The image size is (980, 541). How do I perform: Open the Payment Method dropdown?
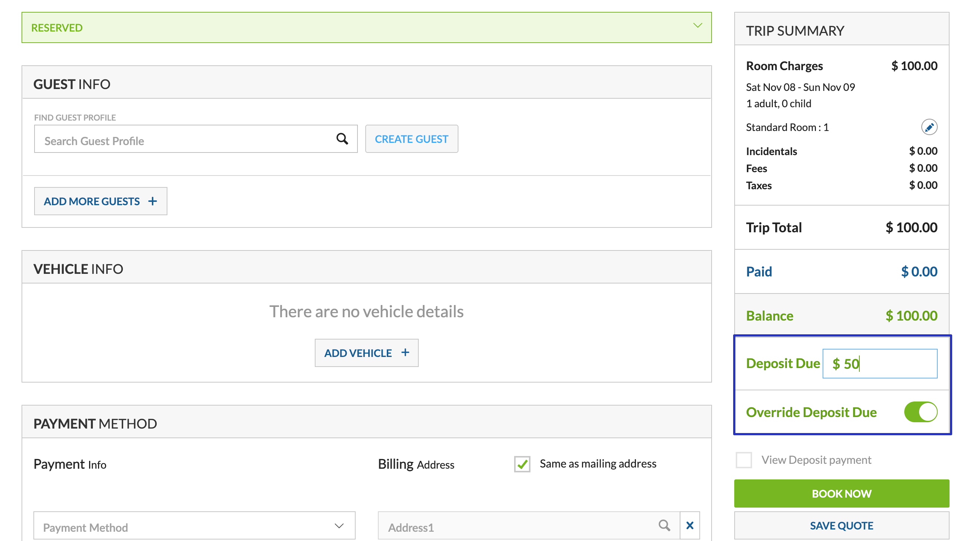[x=194, y=526]
